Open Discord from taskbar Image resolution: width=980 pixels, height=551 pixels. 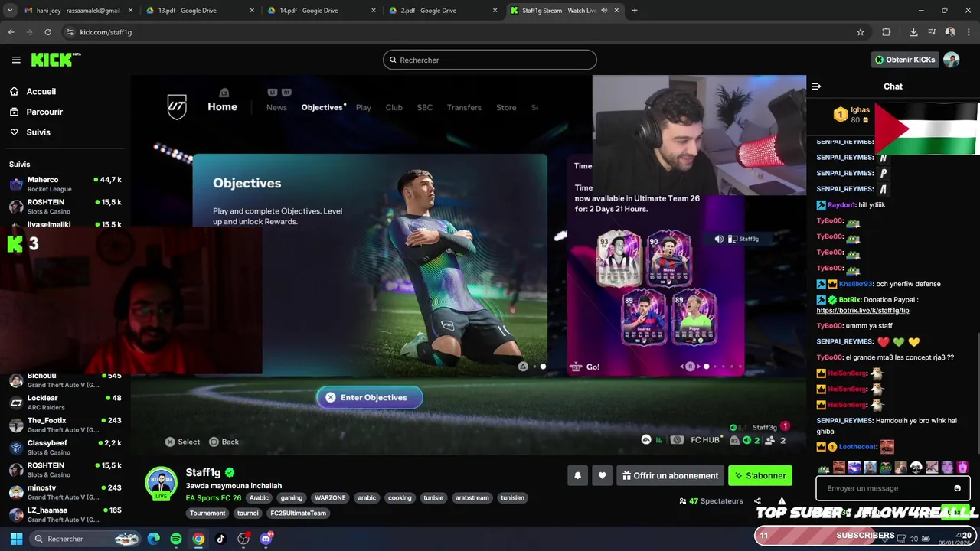click(266, 539)
